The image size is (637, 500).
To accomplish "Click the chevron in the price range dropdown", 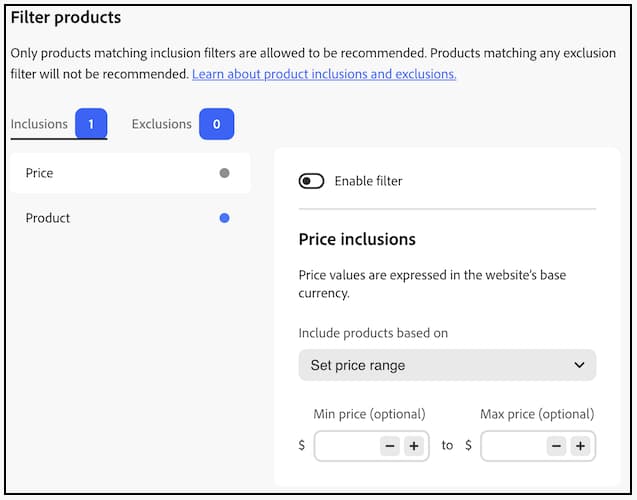I will [x=580, y=365].
